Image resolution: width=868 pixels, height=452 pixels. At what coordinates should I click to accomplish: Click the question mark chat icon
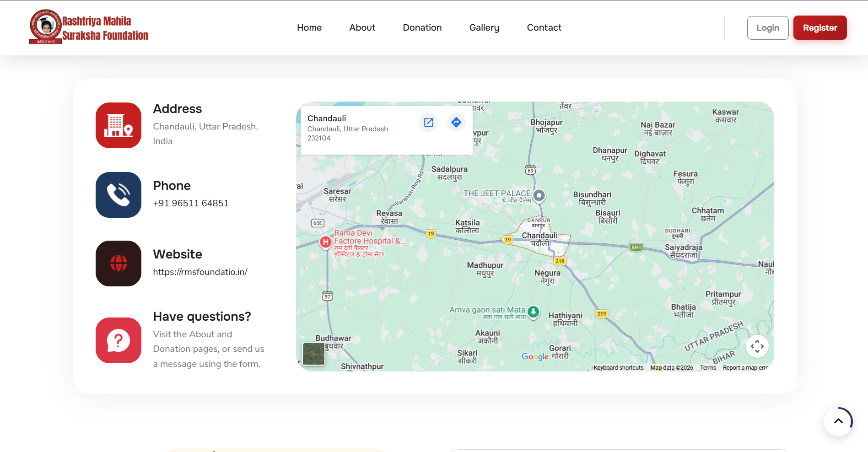[x=118, y=340]
